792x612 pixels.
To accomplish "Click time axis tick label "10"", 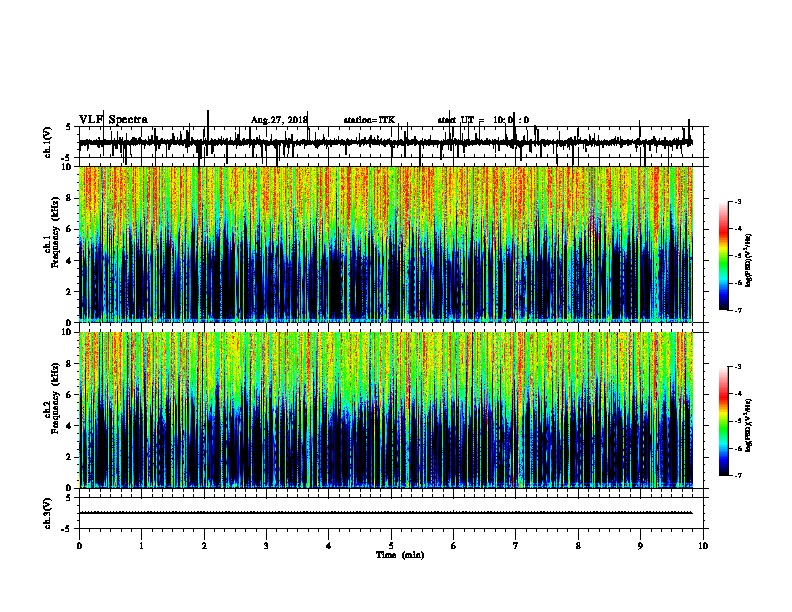I will tap(703, 546).
